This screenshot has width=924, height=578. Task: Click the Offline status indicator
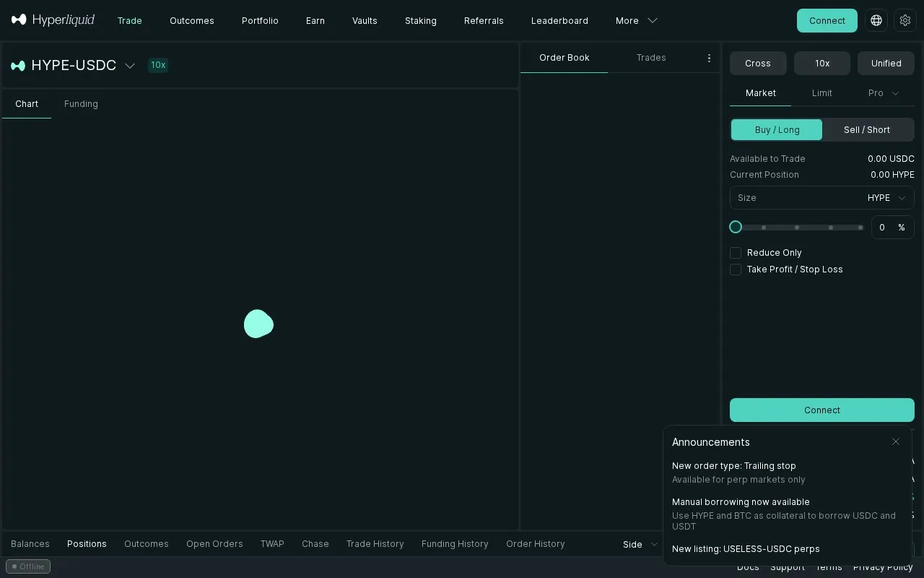coord(28,566)
